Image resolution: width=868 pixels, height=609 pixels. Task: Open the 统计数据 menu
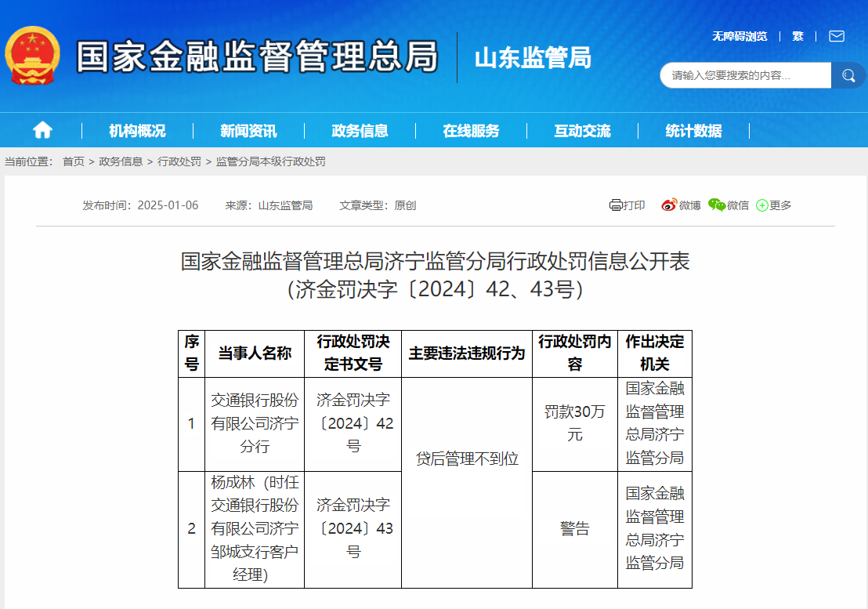[693, 131]
